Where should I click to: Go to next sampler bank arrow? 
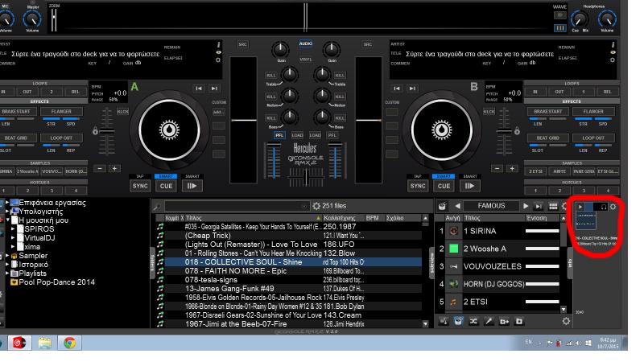[526, 206]
